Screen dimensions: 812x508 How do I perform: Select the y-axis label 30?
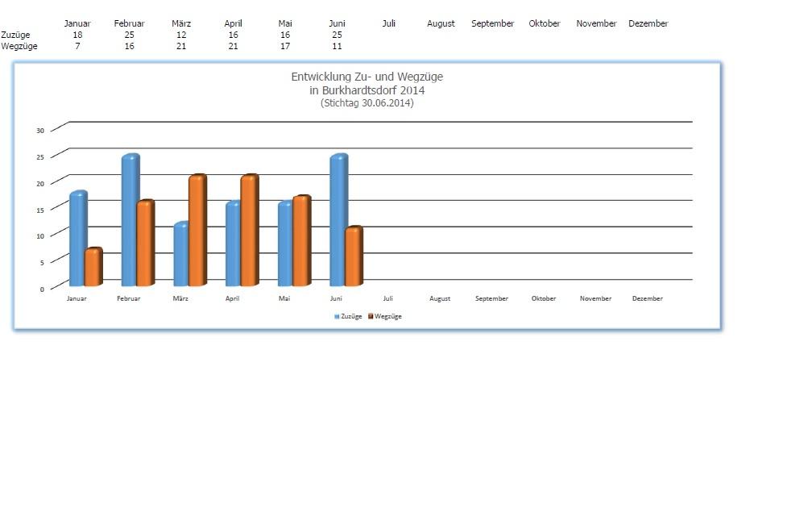(40, 131)
